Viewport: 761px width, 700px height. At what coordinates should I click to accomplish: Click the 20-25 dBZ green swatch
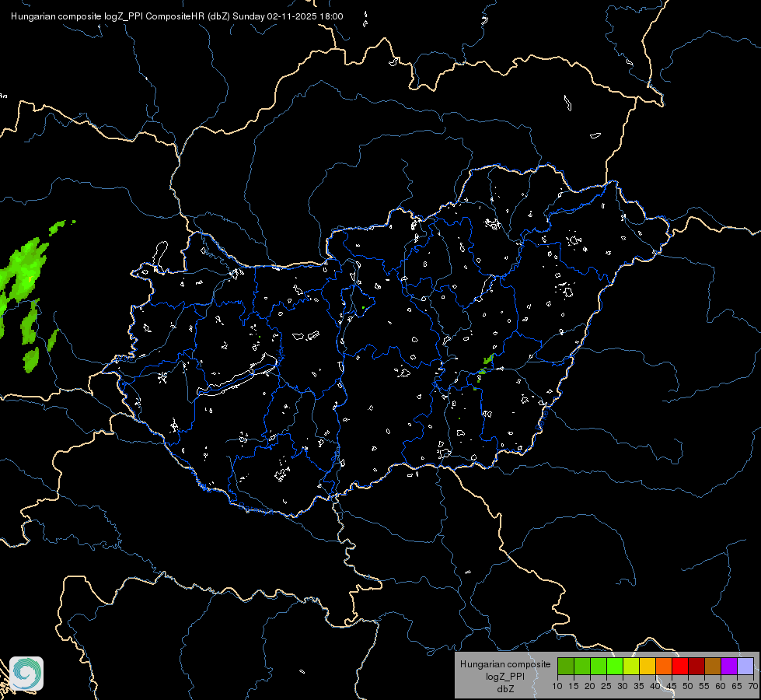(x=599, y=666)
